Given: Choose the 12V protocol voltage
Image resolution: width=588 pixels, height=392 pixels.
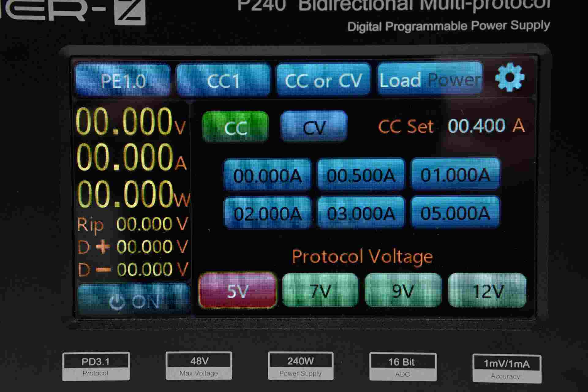Looking at the screenshot, I should [487, 292].
